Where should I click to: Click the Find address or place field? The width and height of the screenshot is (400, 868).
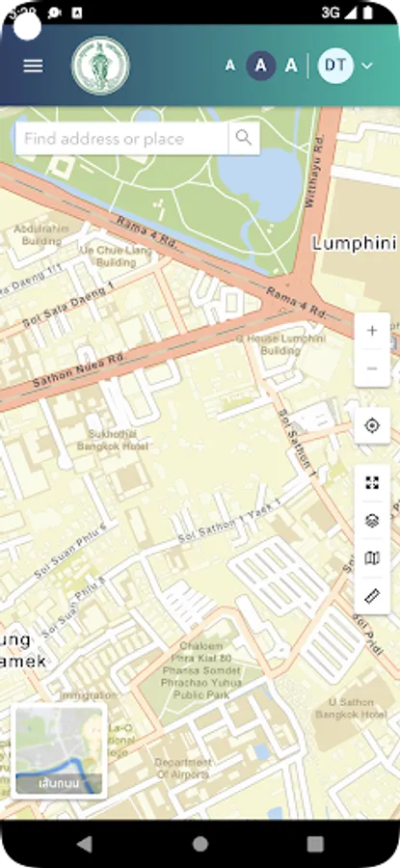(121, 138)
